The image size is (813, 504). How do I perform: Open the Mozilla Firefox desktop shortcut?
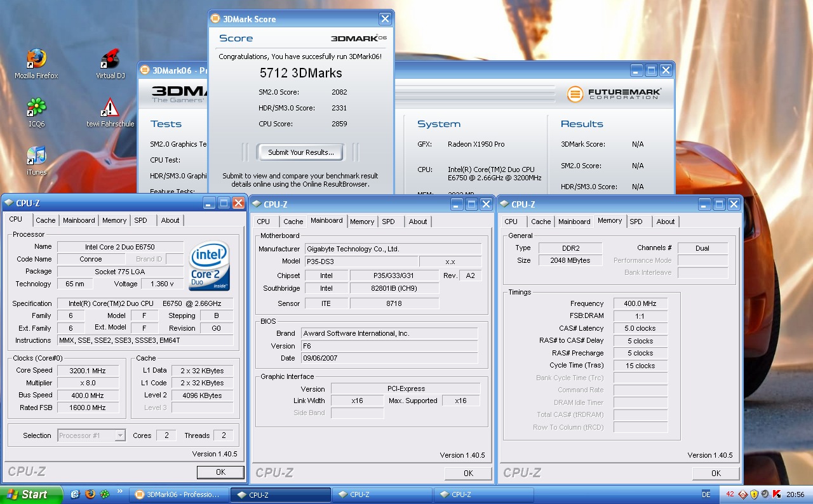point(36,63)
